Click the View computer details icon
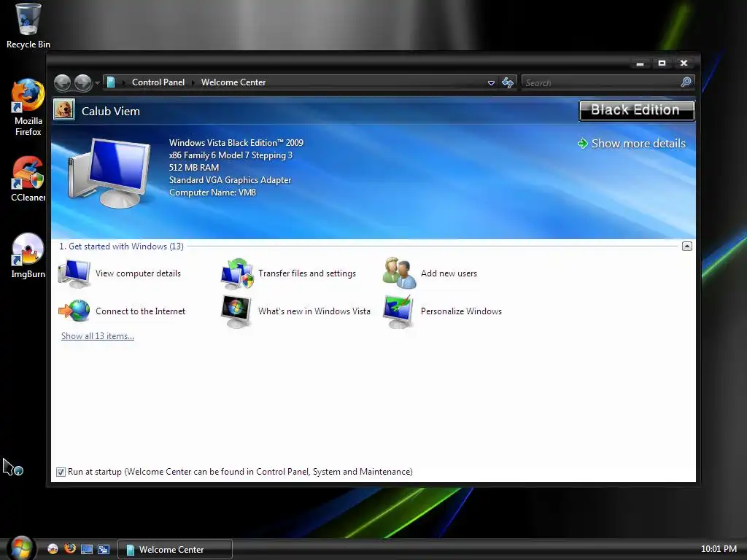The image size is (747, 560). [x=74, y=273]
